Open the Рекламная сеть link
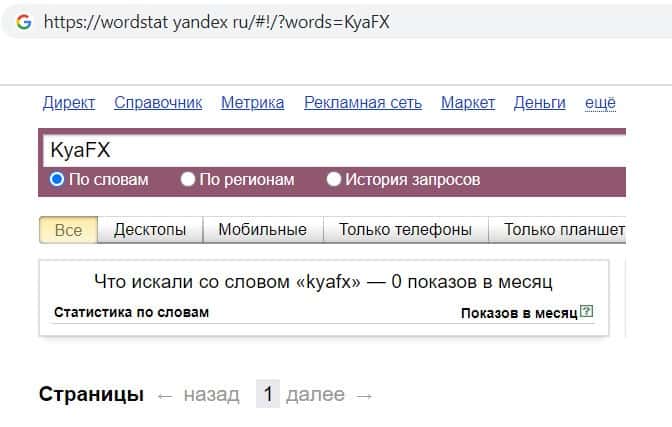Viewport: 672px width, 427px height. [363, 103]
